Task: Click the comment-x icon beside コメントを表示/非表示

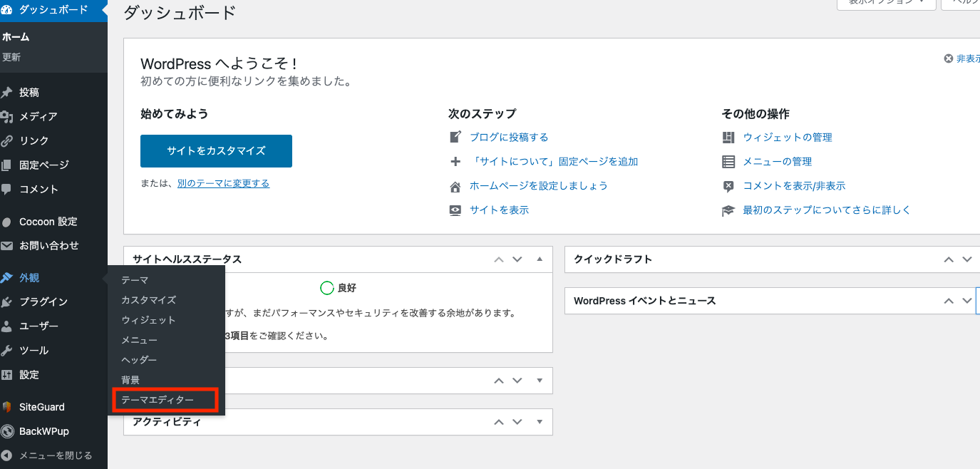Action: (x=728, y=186)
